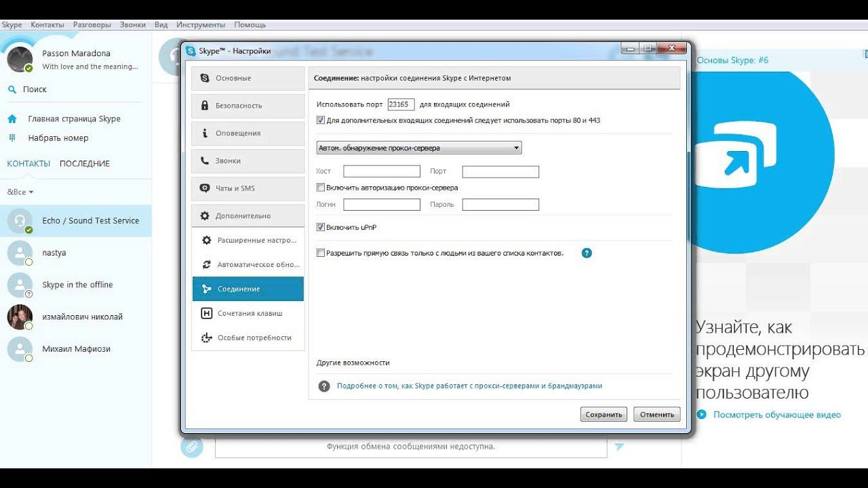
Task: Click the gear icon beside Дополнительно
Action: [x=205, y=216]
